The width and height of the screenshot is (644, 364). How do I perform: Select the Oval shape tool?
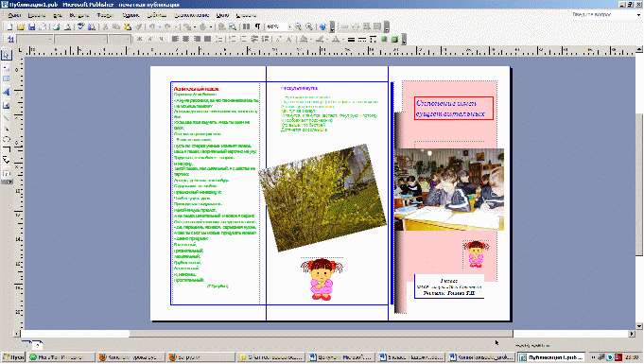click(7, 139)
